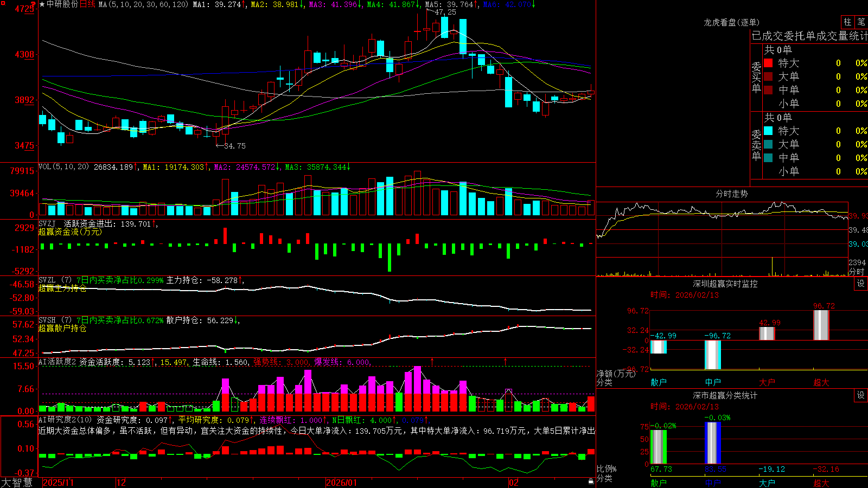This screenshot has width=868, height=488.
Task: Click the 4308 price axis label
Action: click(24, 54)
